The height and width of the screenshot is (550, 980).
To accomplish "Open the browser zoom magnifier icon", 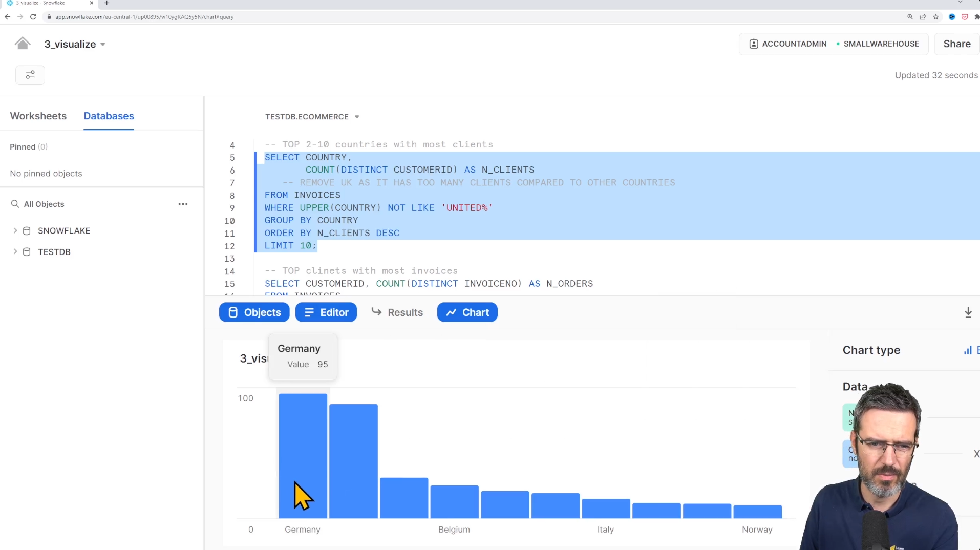I will click(x=910, y=17).
